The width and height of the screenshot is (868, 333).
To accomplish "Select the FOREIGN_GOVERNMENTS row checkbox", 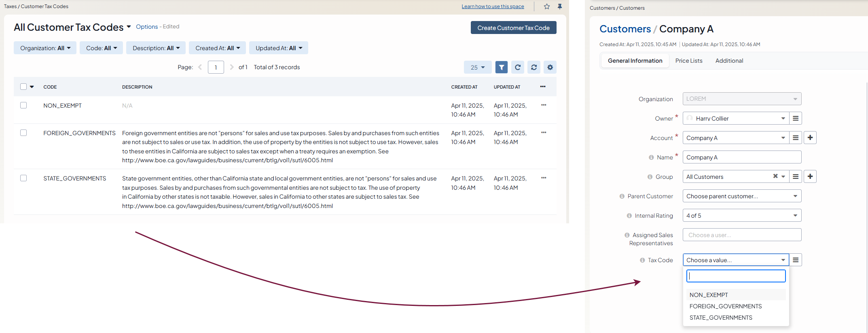I will tap(23, 133).
